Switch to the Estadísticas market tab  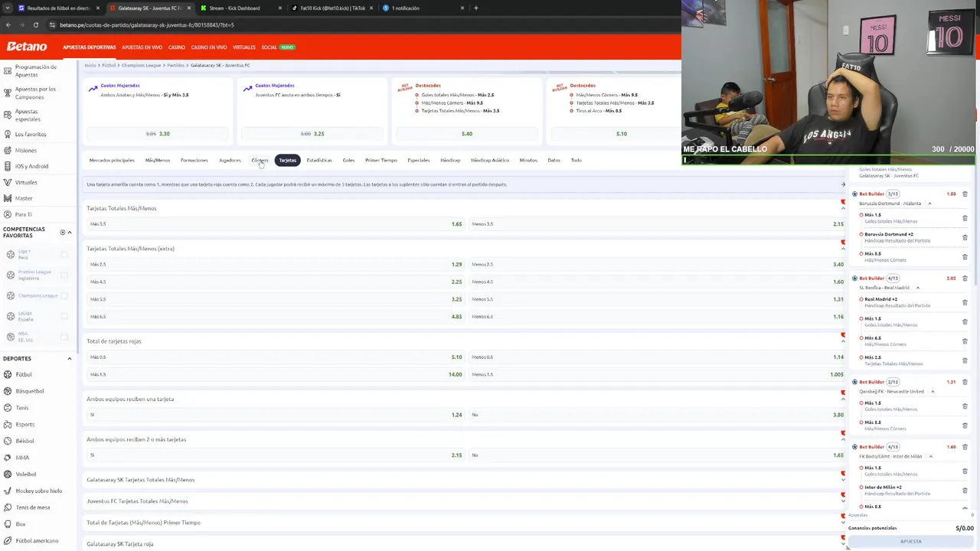coord(319,160)
